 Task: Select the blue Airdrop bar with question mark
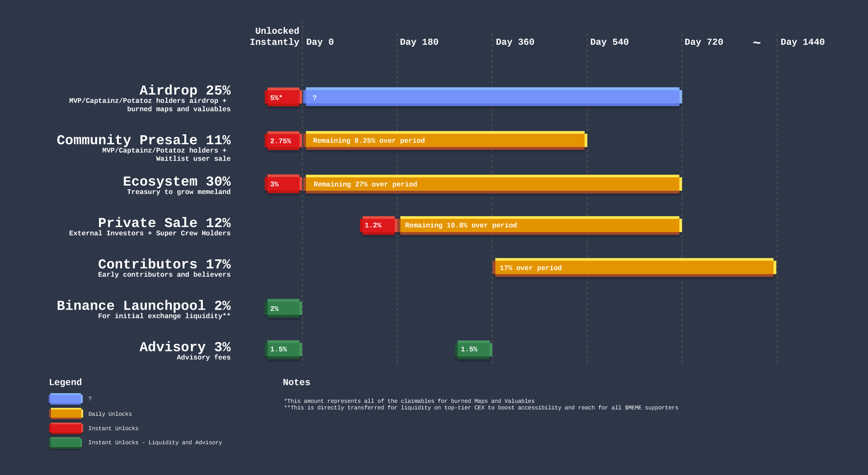pos(493,97)
